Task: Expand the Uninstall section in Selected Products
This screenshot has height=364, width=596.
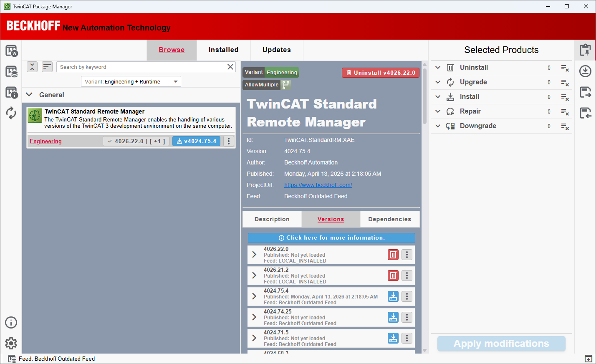Action: (438, 67)
